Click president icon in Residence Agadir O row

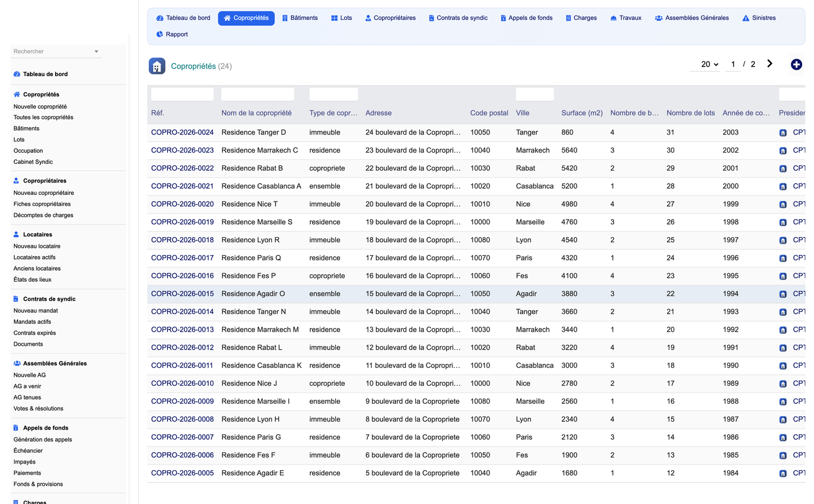[x=783, y=294]
